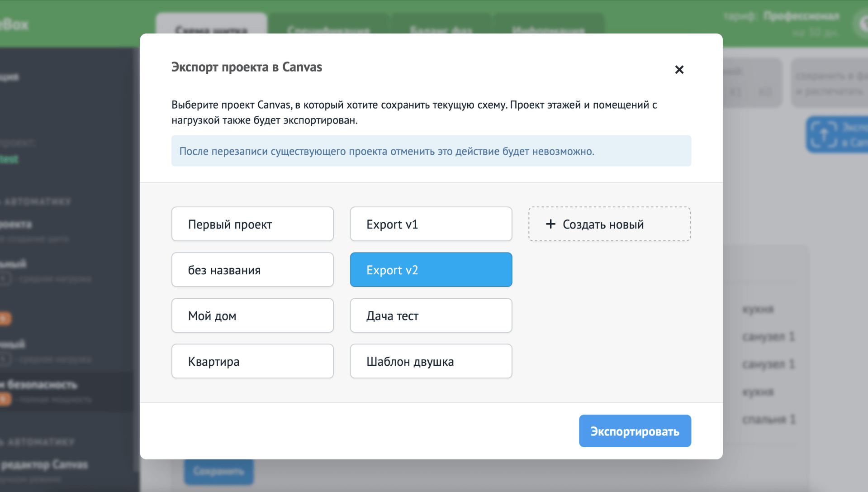868x492 pixels.
Task: Pick the Мой дом project
Action: pos(252,315)
